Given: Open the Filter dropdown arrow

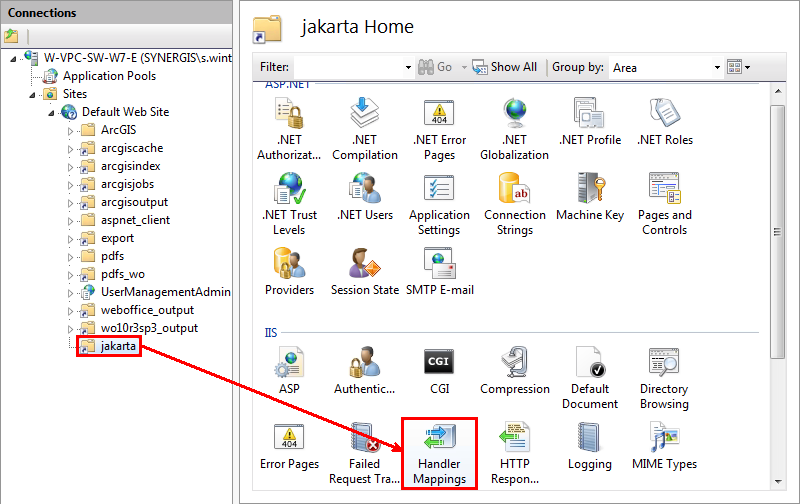Looking at the screenshot, I should [408, 67].
